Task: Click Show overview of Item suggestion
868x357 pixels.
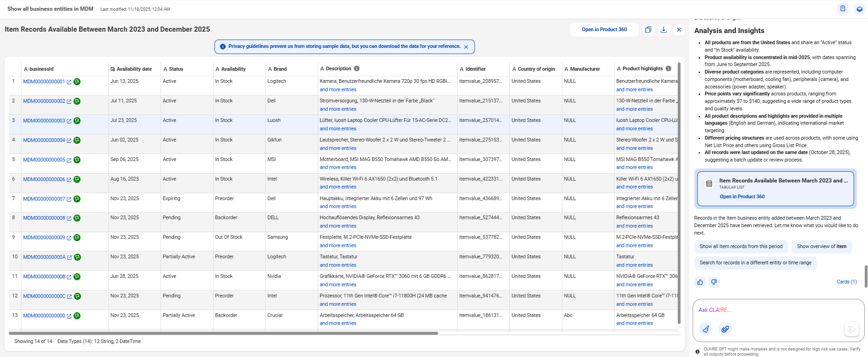Action: click(821, 247)
